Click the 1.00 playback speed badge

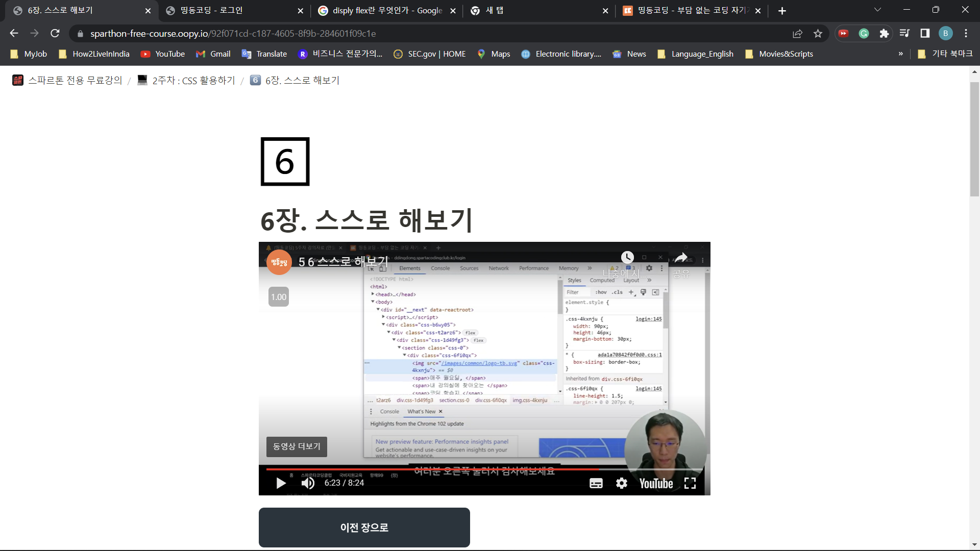pos(279,297)
